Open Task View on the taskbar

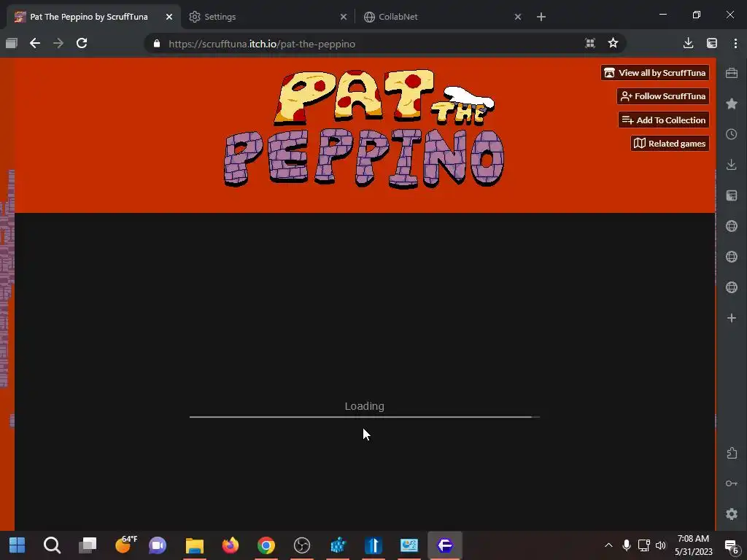88,545
